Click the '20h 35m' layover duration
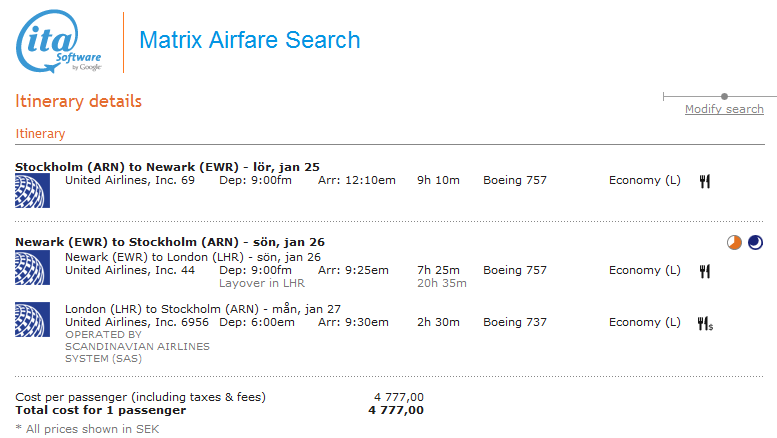Image resolution: width=777 pixels, height=438 pixels. coord(442,283)
